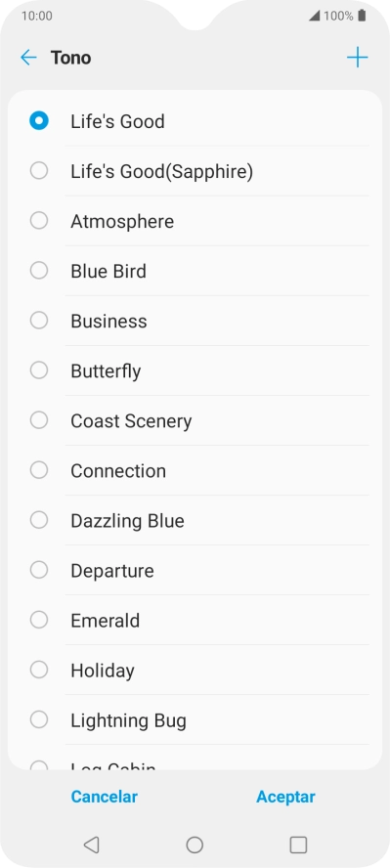Tap the Android back navigation triangle
Viewport: 390px width, 868px height.
point(91,845)
